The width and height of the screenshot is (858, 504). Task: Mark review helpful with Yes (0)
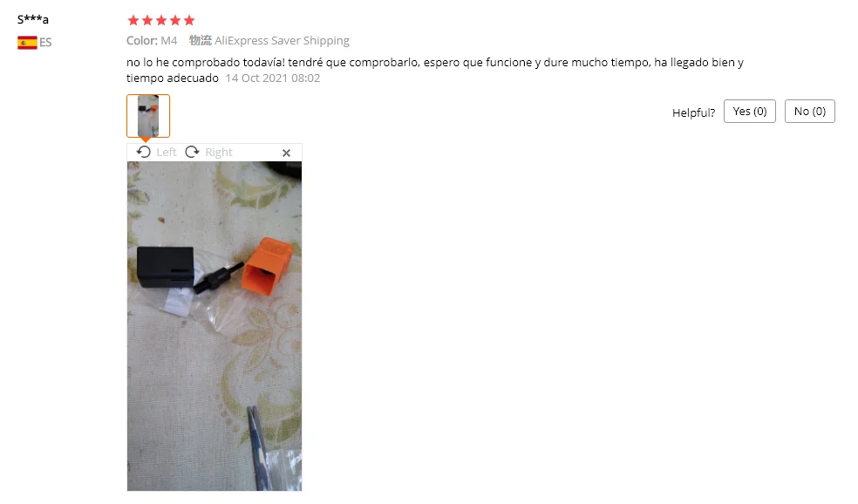(x=750, y=111)
